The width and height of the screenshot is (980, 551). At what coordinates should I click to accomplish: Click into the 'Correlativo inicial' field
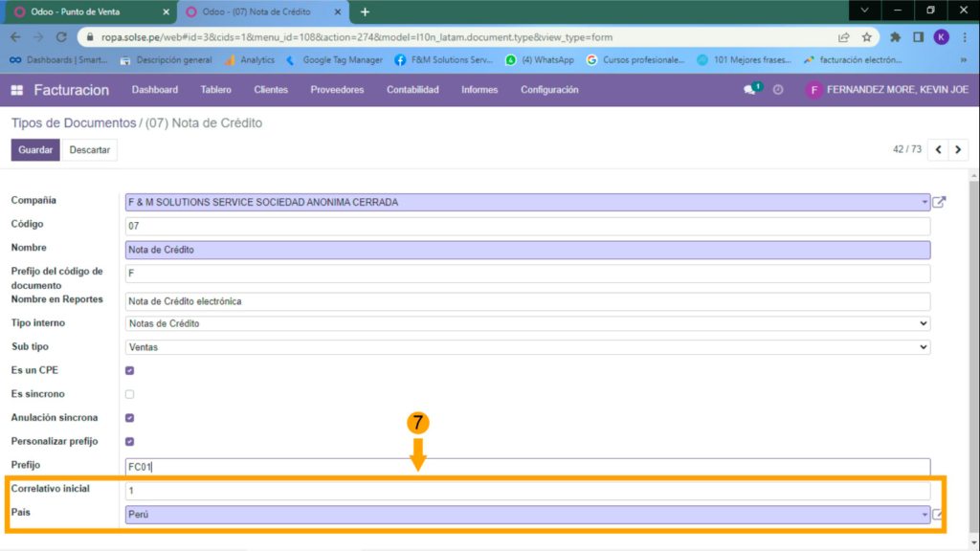(527, 491)
